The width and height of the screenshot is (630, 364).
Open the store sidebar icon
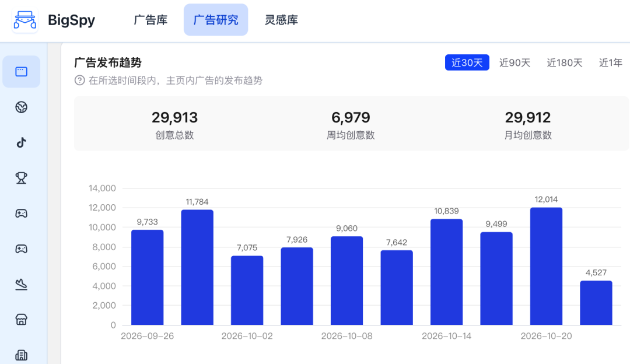tap(22, 320)
